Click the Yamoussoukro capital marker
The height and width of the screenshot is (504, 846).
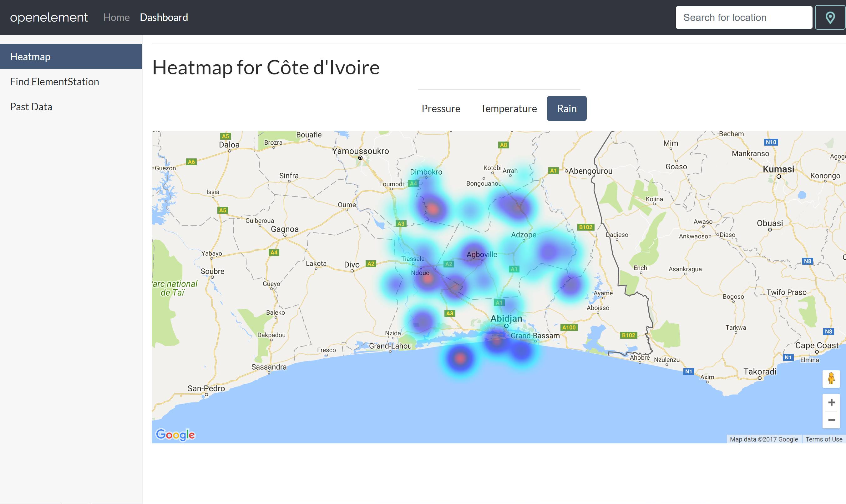[x=360, y=157]
